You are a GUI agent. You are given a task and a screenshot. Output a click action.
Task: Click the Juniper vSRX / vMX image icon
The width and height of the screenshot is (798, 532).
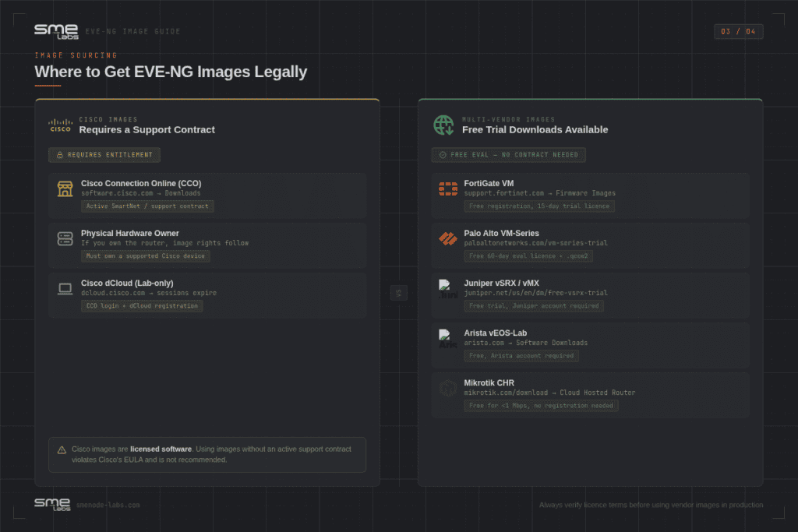coord(448,288)
